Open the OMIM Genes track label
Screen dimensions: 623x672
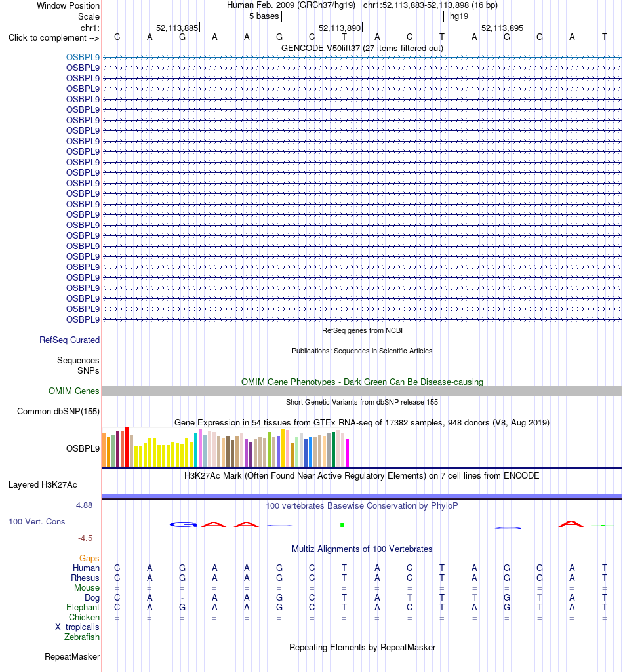(x=73, y=391)
